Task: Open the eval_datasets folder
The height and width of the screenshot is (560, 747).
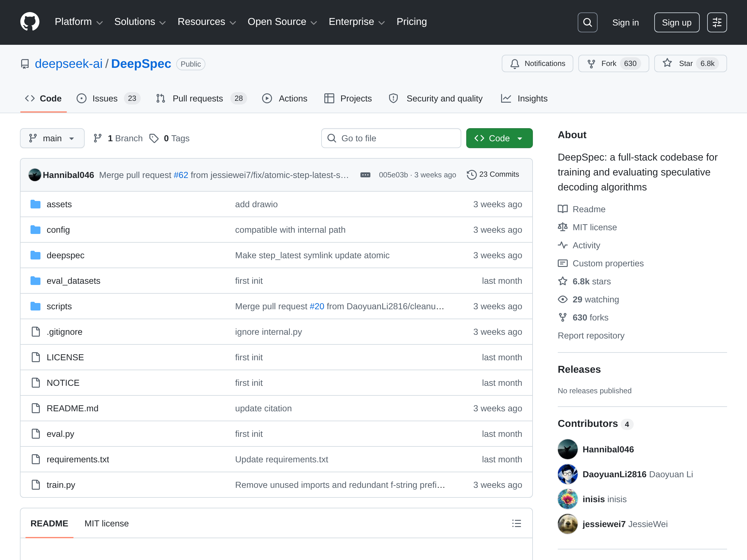Action: 73,281
